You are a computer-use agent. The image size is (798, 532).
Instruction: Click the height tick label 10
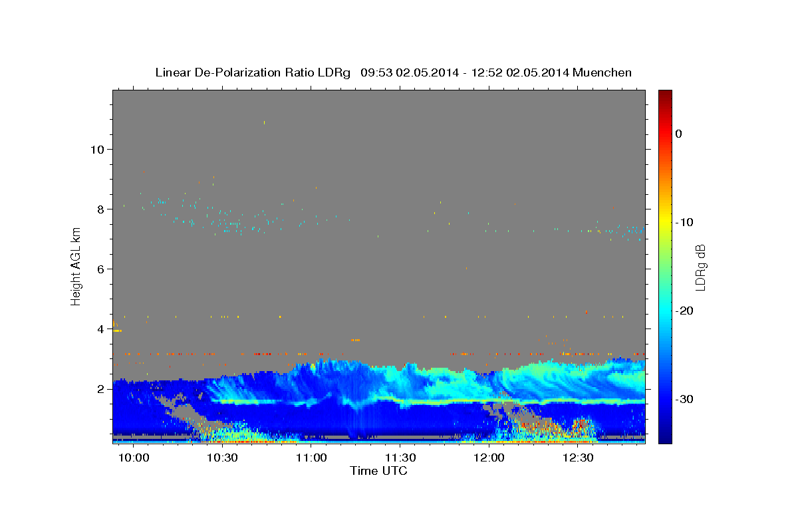click(97, 149)
